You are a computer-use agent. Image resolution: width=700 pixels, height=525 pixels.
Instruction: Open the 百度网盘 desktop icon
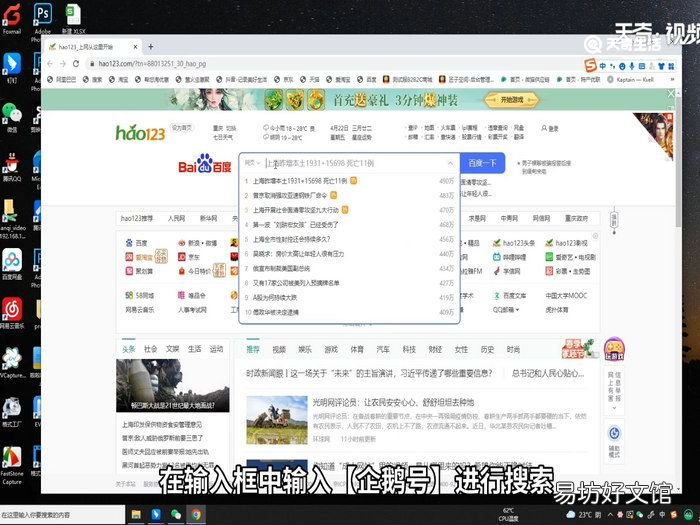pyautogui.click(x=12, y=264)
